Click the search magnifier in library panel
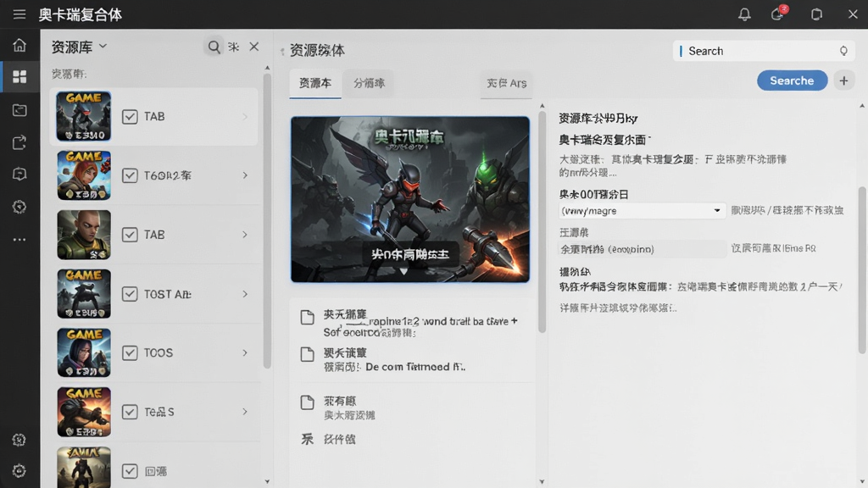Viewport: 868px width, 488px height. tap(214, 47)
